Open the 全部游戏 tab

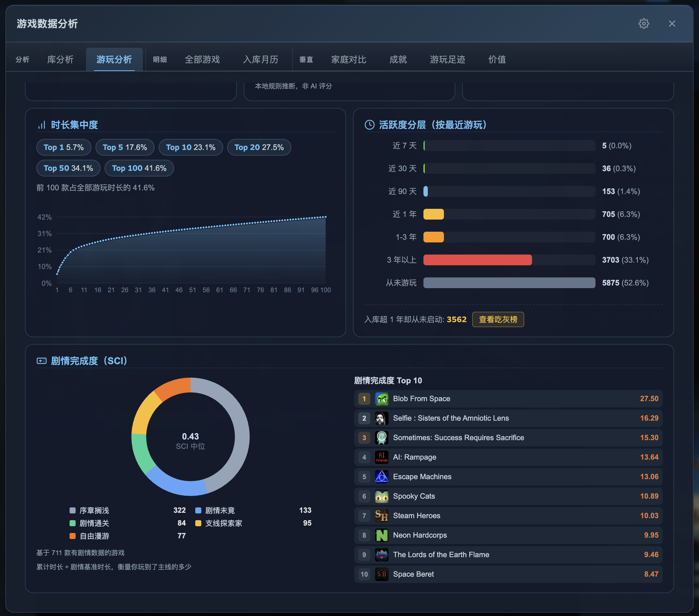click(x=202, y=60)
